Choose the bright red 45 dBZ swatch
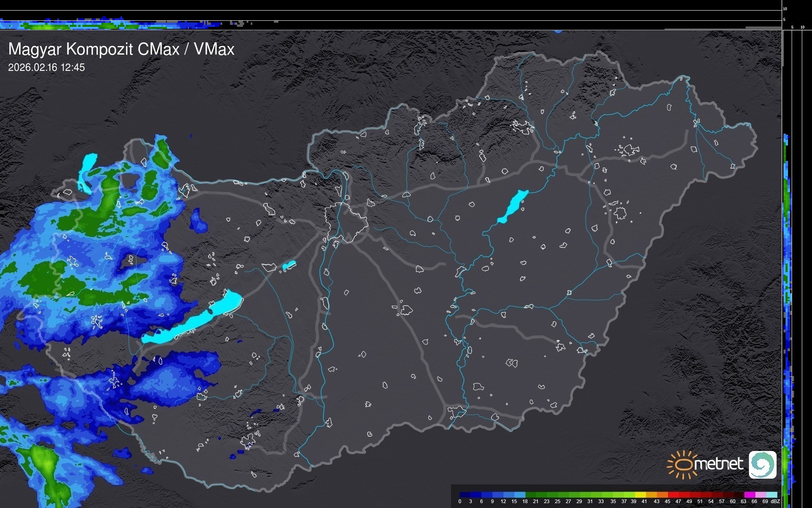Viewport: 812px width, 508px height. pos(672,495)
